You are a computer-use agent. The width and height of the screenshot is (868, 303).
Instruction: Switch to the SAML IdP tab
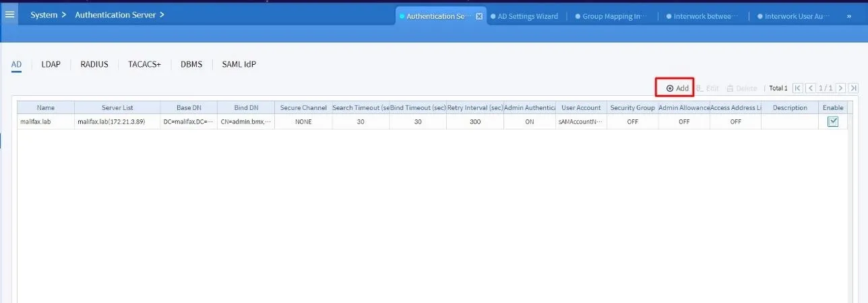[239, 65]
